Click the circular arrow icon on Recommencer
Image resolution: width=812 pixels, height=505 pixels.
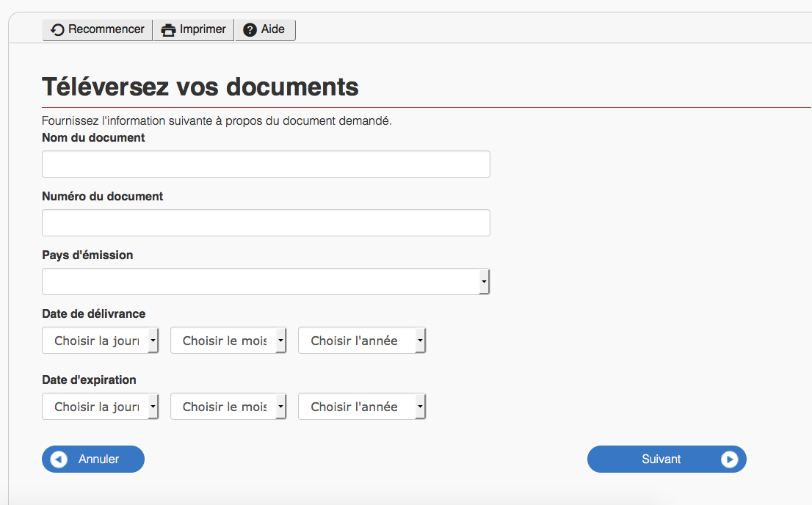coord(58,30)
